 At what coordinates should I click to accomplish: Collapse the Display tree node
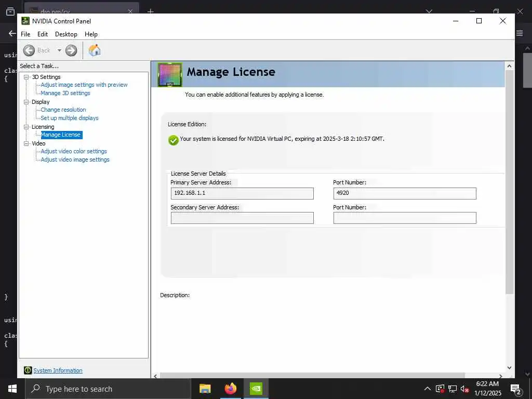coord(26,102)
